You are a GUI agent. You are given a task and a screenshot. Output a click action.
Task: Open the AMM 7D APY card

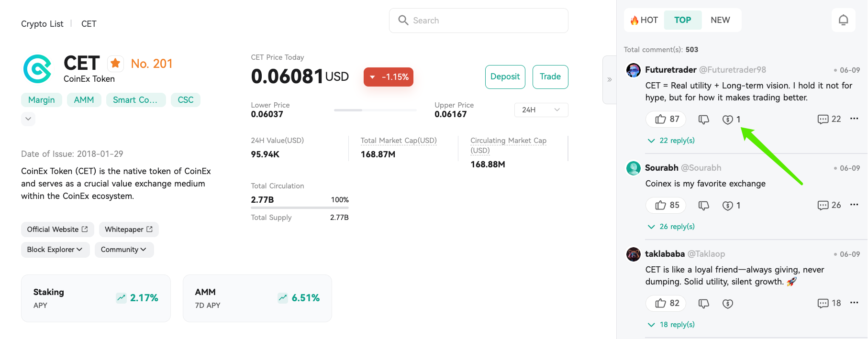(x=257, y=298)
